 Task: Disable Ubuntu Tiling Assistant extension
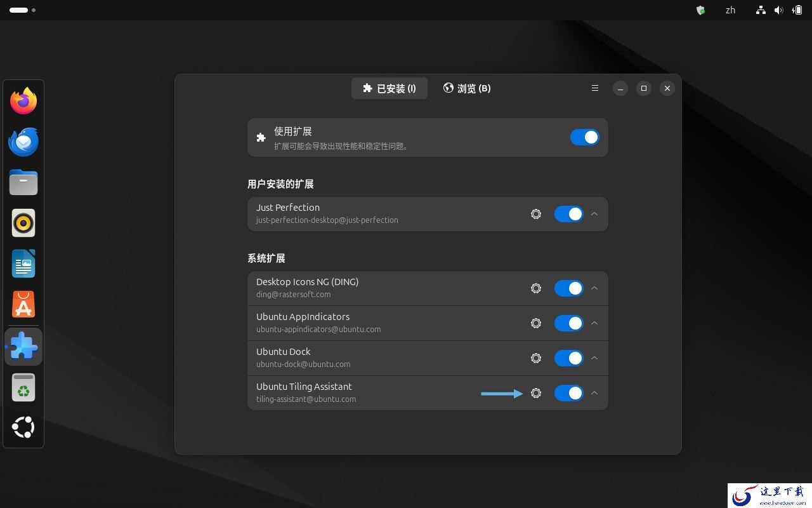[x=568, y=393]
